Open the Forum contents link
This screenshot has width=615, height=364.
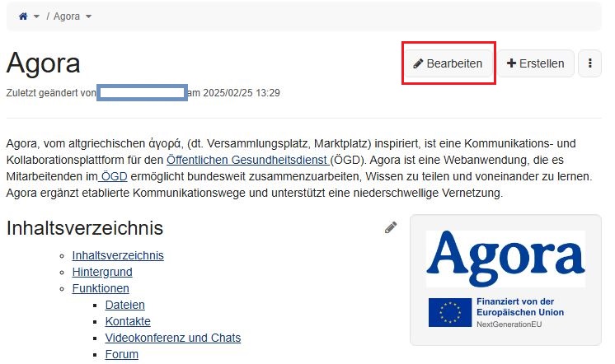pos(121,354)
